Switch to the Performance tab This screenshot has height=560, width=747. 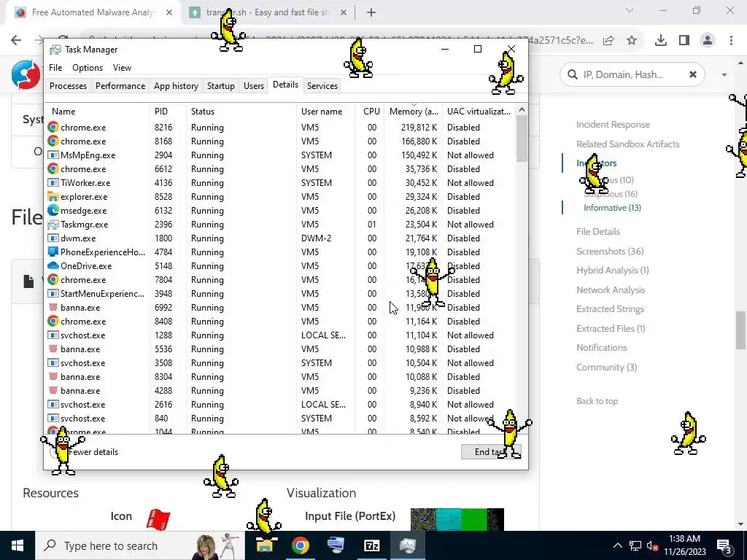tap(120, 86)
